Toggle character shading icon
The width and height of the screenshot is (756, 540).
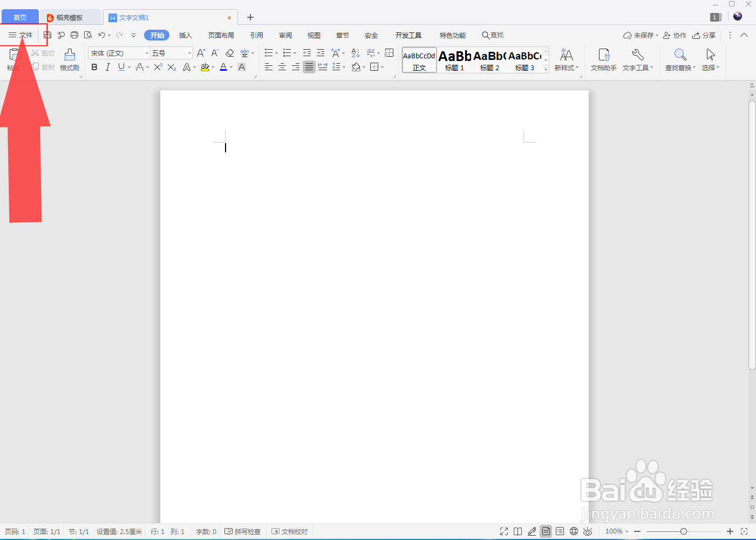[242, 67]
